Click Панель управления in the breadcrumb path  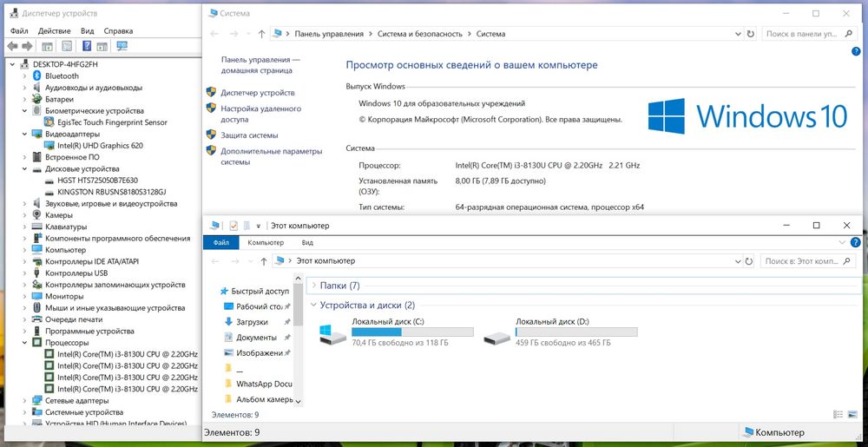(x=329, y=34)
